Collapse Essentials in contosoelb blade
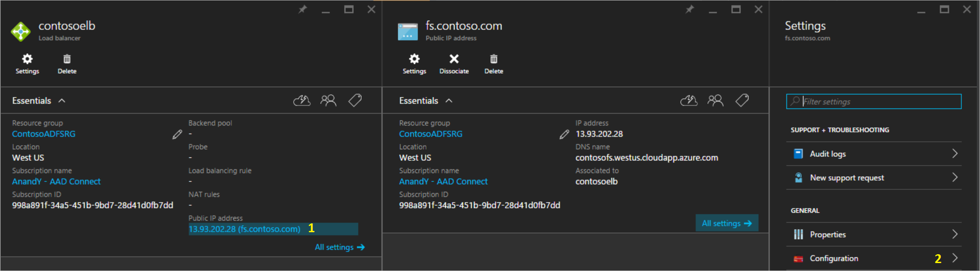Image resolution: width=980 pixels, height=271 pixels. 62,101
